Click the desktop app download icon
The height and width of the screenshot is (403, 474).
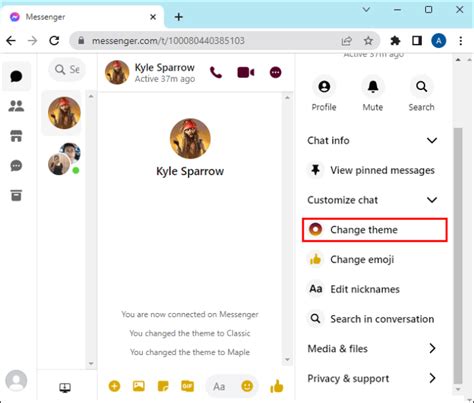click(65, 387)
